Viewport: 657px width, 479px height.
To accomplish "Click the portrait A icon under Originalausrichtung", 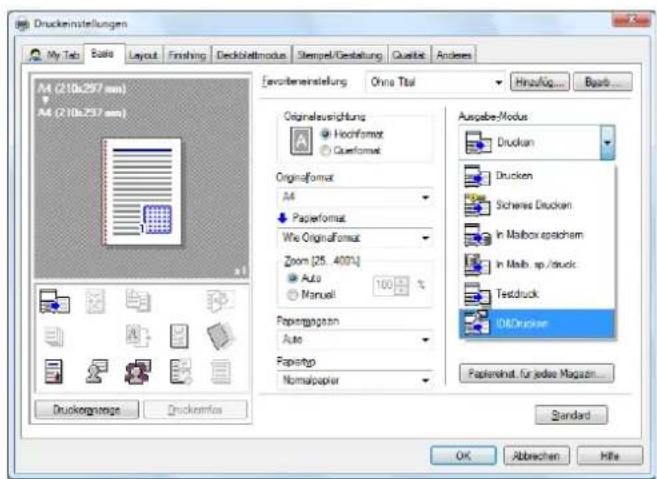I will pos(301,142).
